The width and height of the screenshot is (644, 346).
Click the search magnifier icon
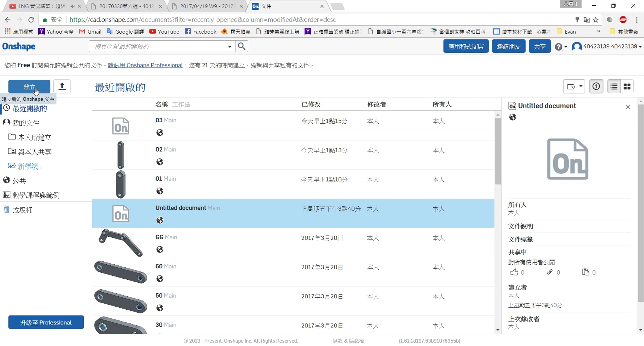coord(241,46)
